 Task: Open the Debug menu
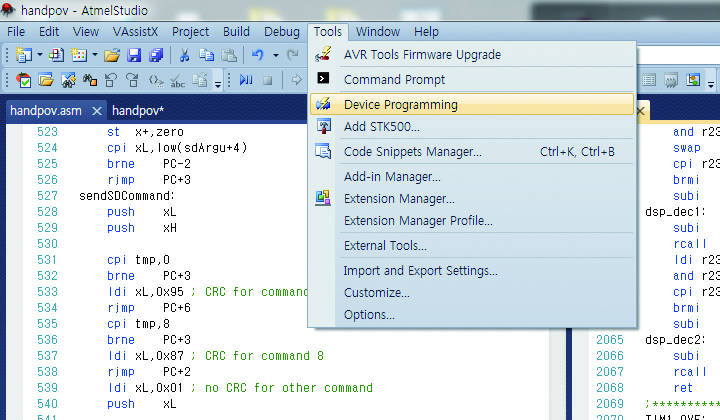coord(281,32)
